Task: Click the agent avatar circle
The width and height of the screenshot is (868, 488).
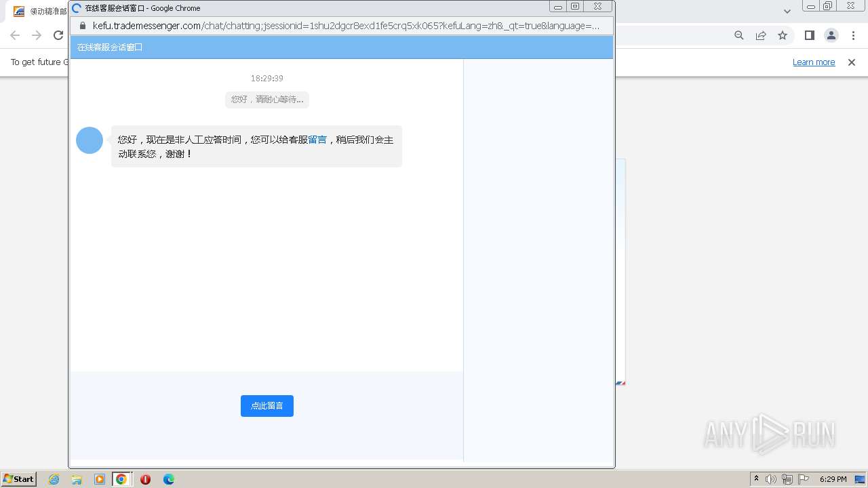Action: click(x=90, y=140)
